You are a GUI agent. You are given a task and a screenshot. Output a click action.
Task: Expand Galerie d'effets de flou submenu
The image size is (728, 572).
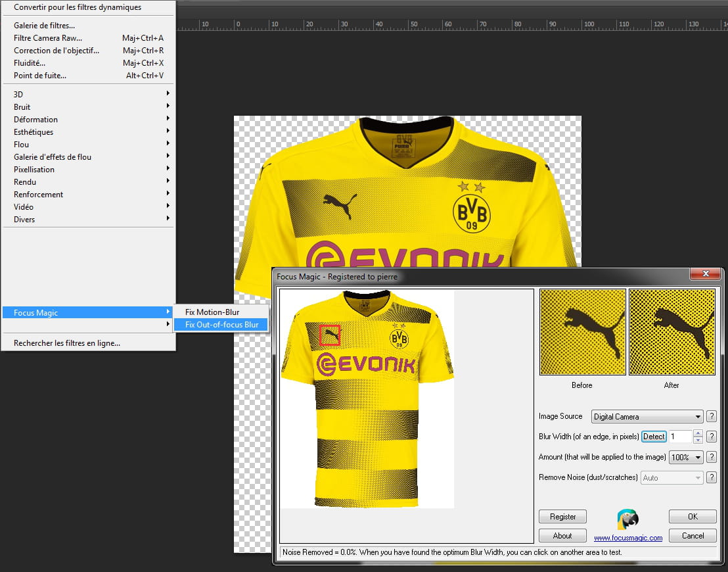click(88, 157)
